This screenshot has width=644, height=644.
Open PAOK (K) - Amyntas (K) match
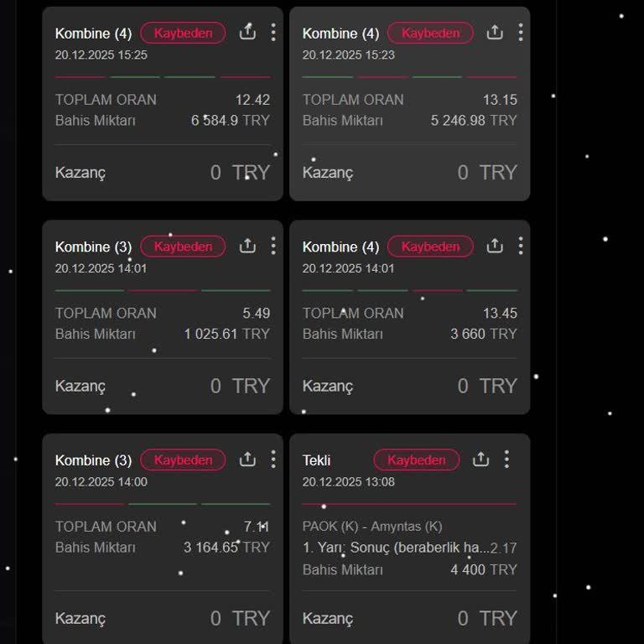coord(372,527)
